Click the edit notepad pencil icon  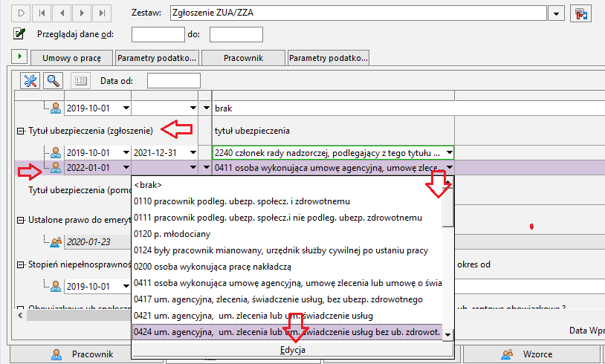point(19,34)
